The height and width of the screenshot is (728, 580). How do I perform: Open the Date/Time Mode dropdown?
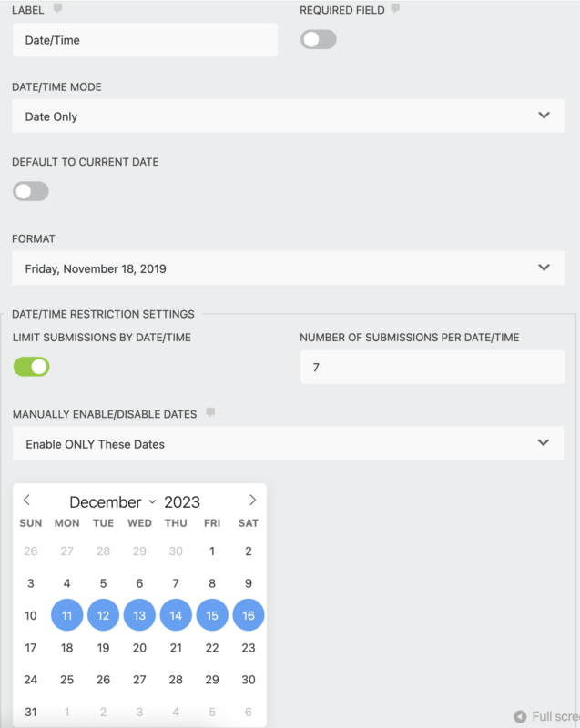[x=290, y=116]
